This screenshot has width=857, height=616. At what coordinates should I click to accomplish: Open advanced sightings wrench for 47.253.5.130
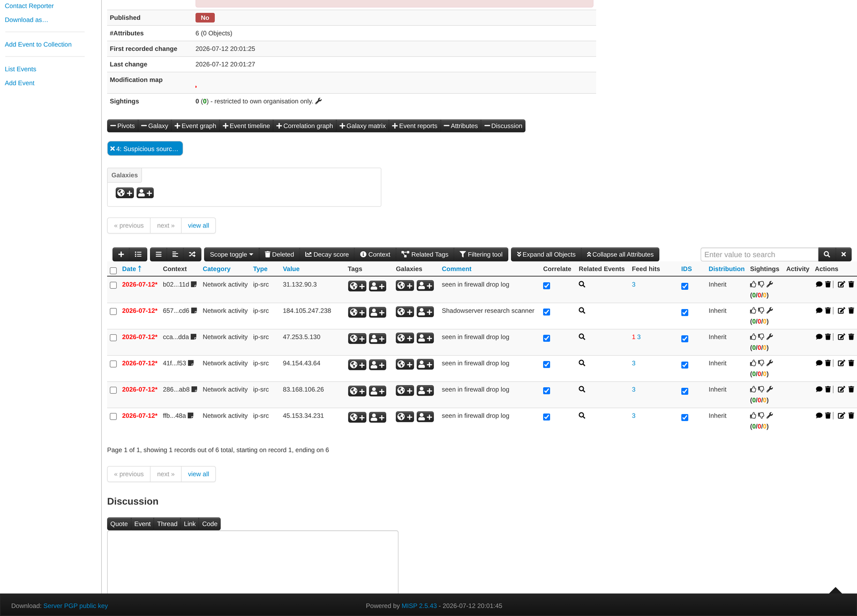[x=770, y=337]
